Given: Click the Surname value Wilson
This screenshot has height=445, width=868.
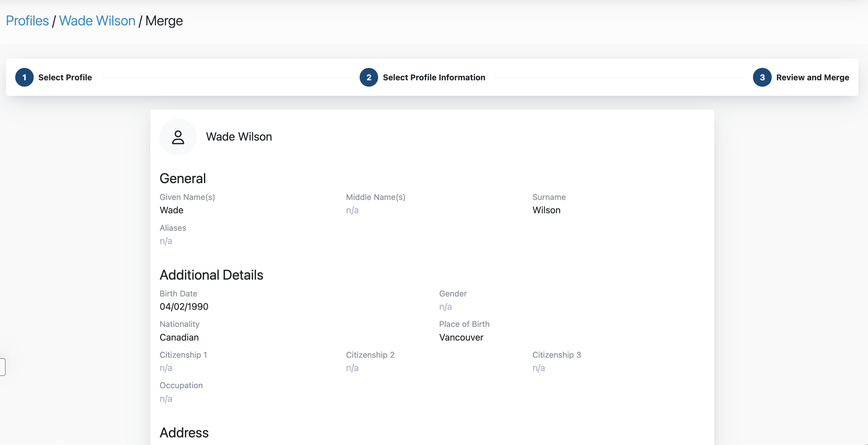Looking at the screenshot, I should click(x=546, y=210).
